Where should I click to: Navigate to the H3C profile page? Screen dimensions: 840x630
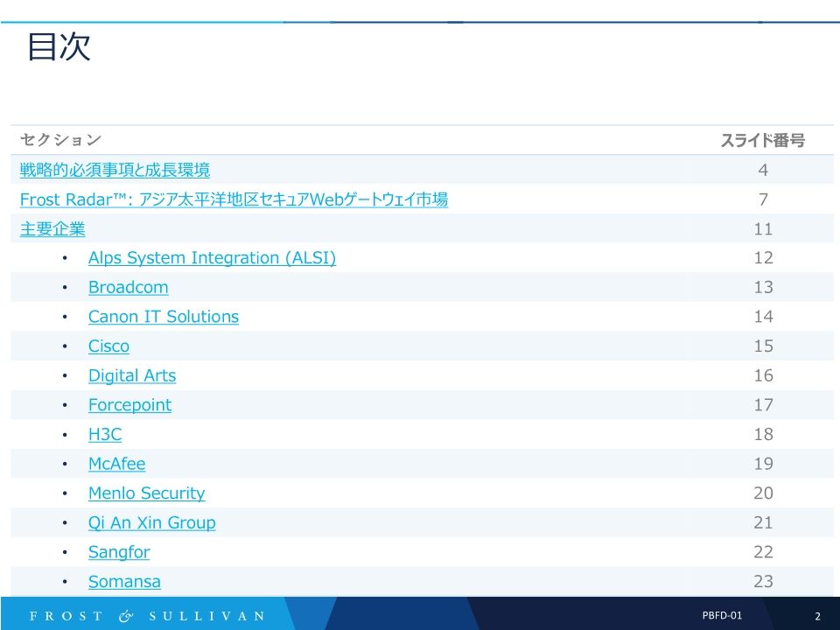tap(105, 434)
